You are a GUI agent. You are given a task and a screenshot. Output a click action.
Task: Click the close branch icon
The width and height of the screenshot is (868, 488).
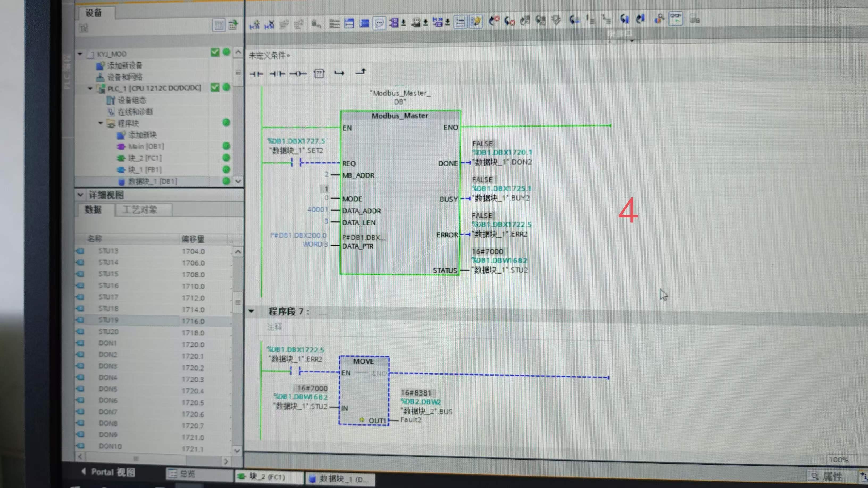tap(361, 72)
